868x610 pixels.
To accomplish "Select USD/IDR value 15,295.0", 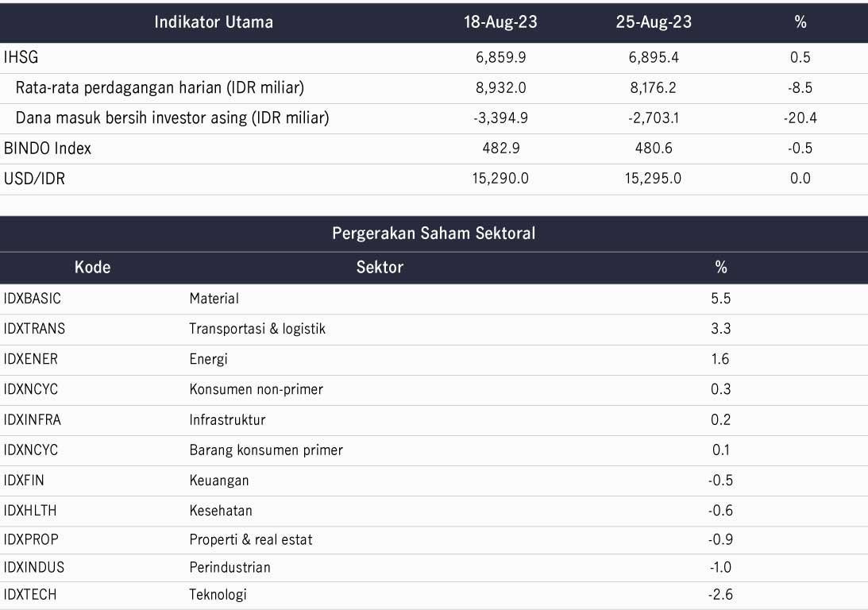I will [x=654, y=178].
